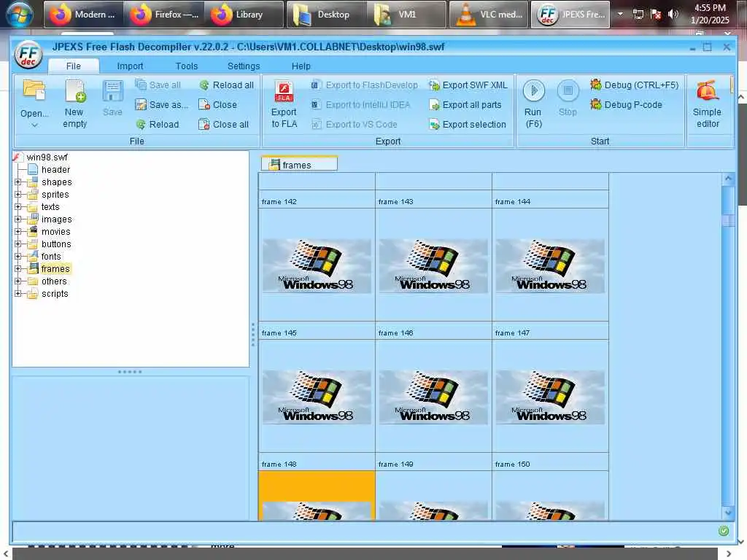Image resolution: width=747 pixels, height=560 pixels.
Task: Expand the movies tree node
Action: tap(18, 231)
